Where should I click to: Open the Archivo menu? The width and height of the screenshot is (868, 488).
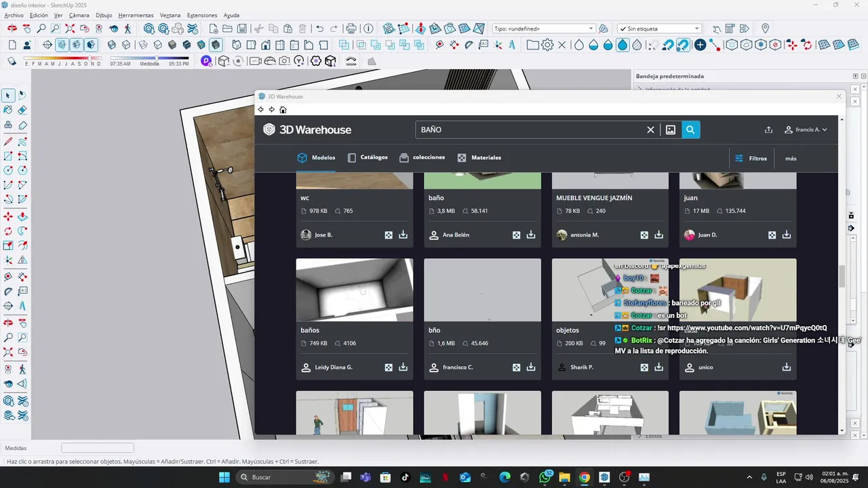point(14,15)
